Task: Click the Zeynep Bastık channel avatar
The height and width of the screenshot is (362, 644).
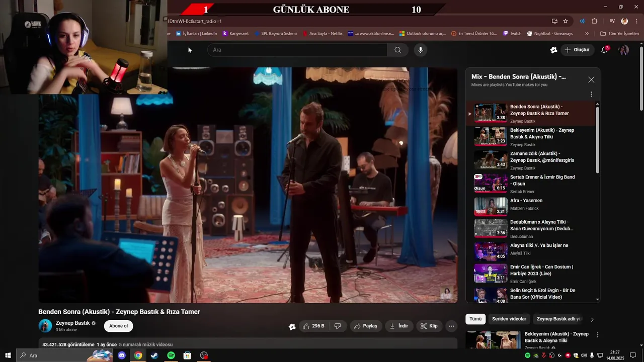Action: click(45, 326)
